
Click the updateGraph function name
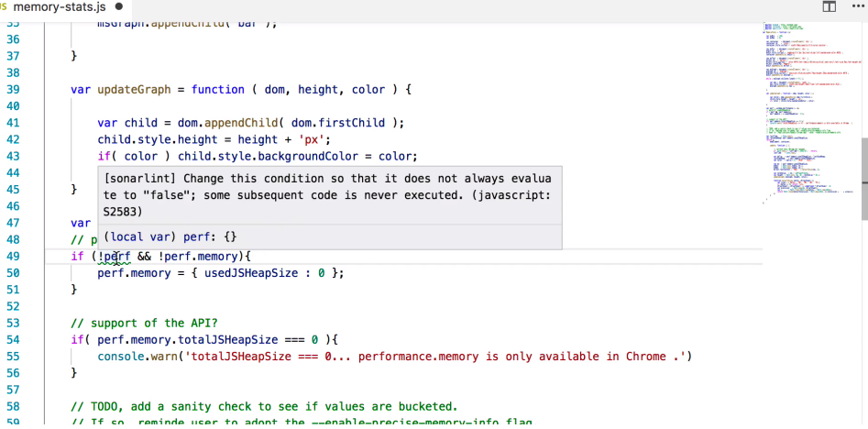click(x=134, y=90)
